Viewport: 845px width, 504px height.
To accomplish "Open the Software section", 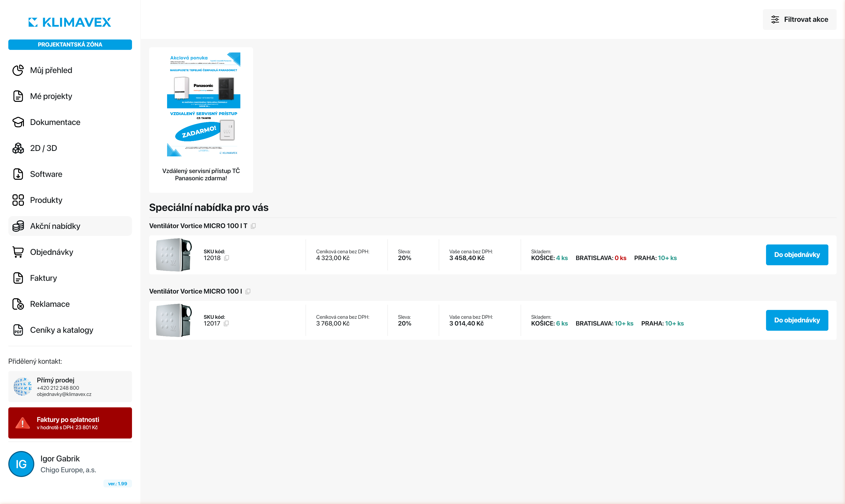I will coord(70,174).
